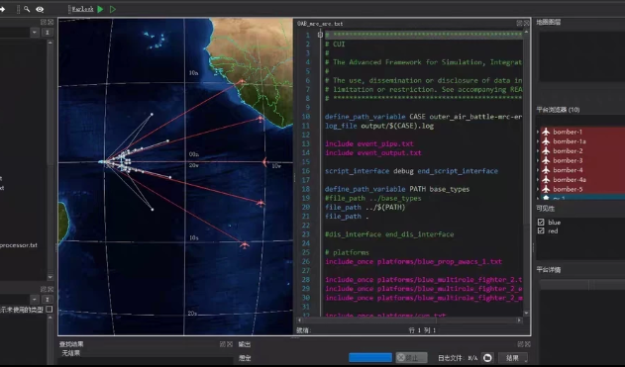
Task: Click the upper left panel scroll-down arrow
Action: (x=50, y=277)
